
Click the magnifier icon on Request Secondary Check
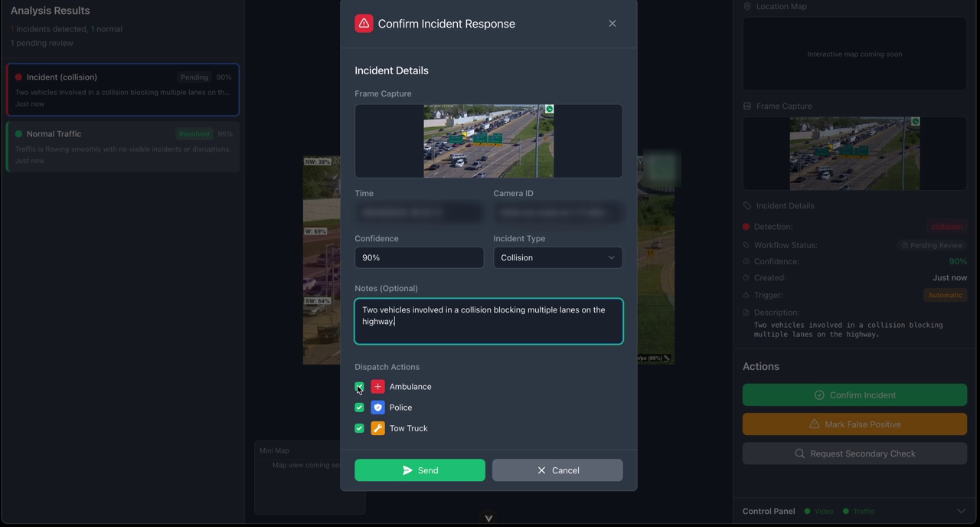coord(800,453)
